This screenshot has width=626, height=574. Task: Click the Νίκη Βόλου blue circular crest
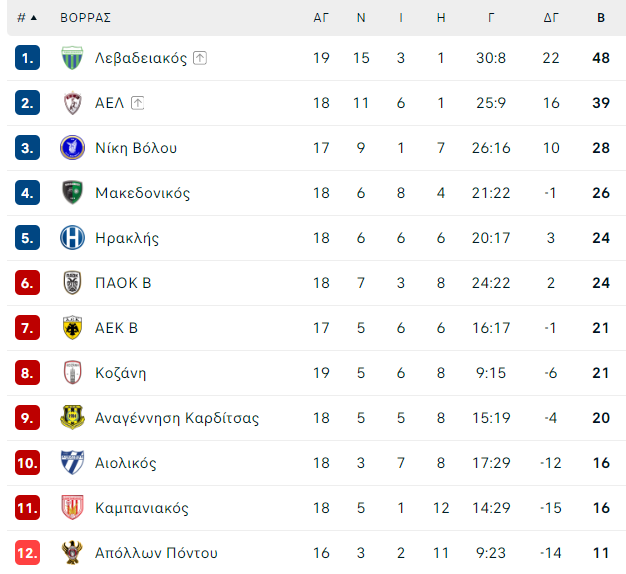pos(72,148)
